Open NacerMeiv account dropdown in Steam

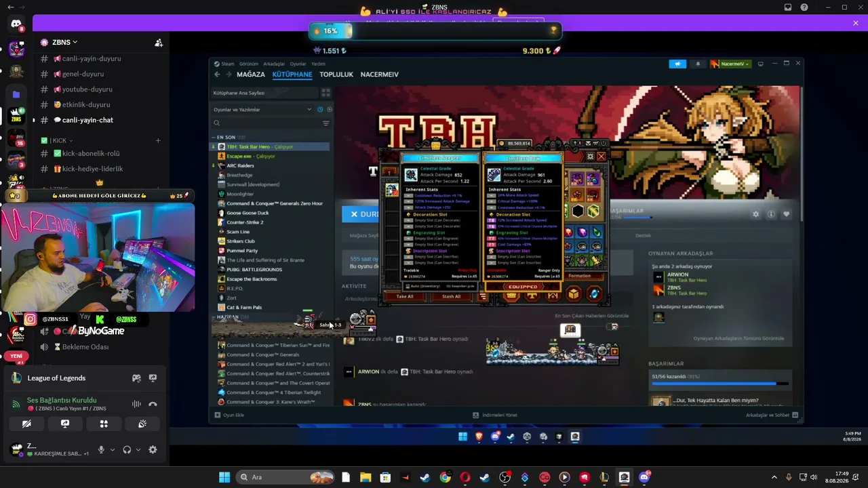click(x=730, y=64)
